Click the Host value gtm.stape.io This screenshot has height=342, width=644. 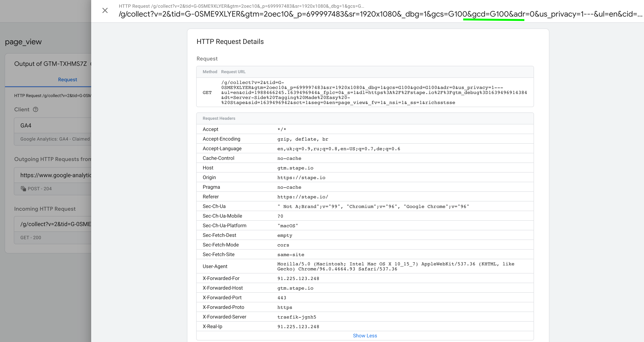295,168
